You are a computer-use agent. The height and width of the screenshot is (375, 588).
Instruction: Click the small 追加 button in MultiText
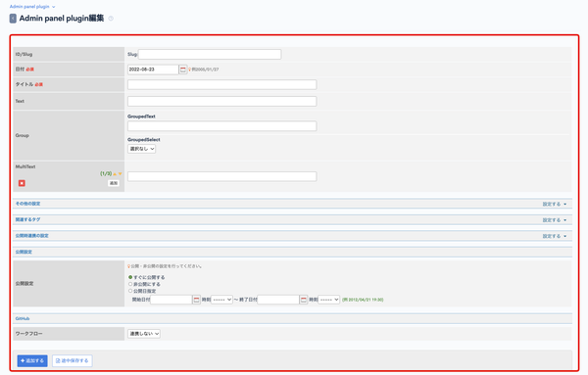pos(114,183)
